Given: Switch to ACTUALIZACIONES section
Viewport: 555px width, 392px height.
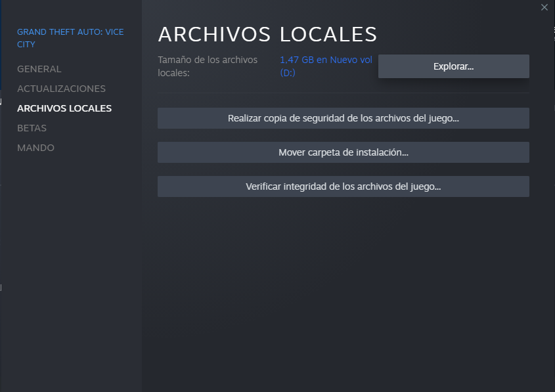Looking at the screenshot, I should pyautogui.click(x=61, y=89).
